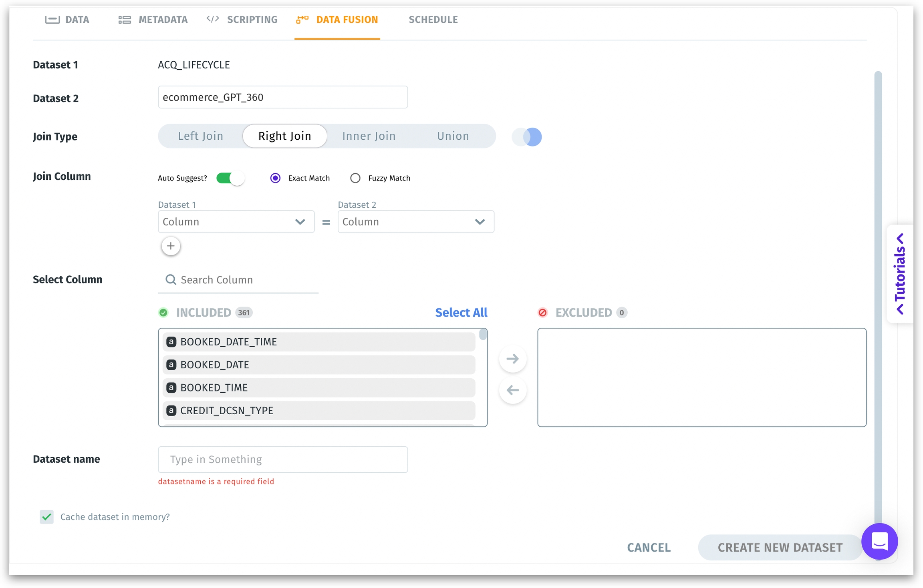Click the search magnifier icon
Image resolution: width=923 pixels, height=588 pixels.
coord(171,279)
